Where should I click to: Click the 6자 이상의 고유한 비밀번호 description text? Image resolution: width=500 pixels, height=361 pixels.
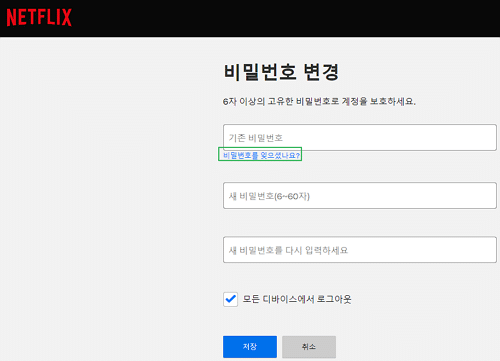coord(319,101)
